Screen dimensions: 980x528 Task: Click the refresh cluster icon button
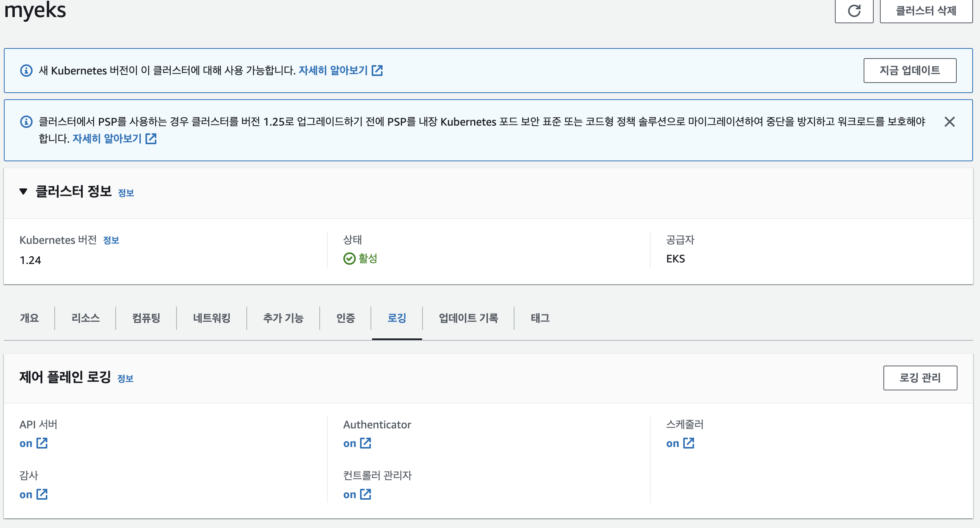854,11
